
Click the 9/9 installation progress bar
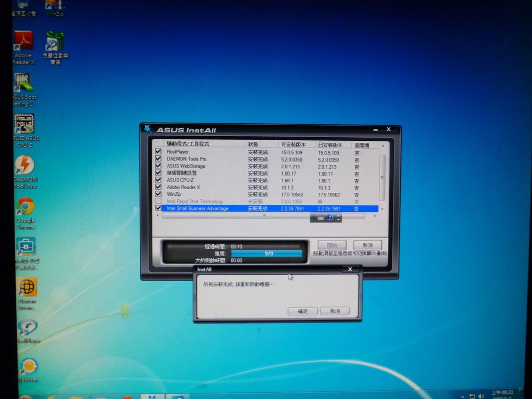tap(267, 254)
